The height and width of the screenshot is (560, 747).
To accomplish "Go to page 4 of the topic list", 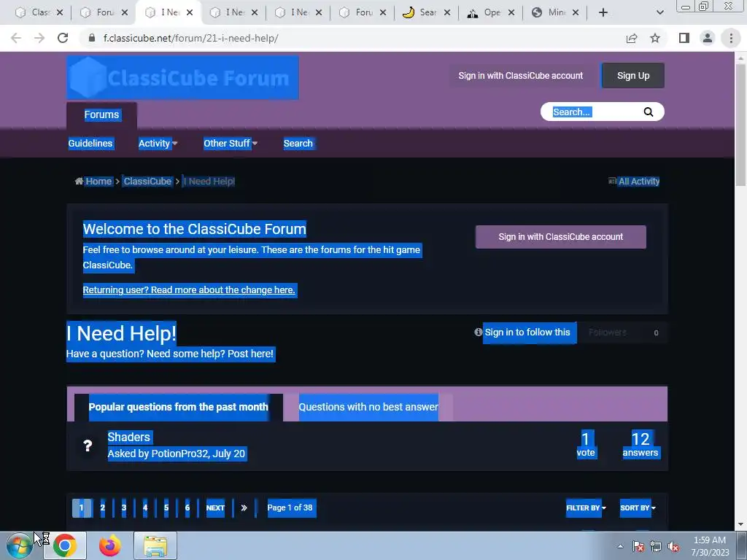I will 145,507.
